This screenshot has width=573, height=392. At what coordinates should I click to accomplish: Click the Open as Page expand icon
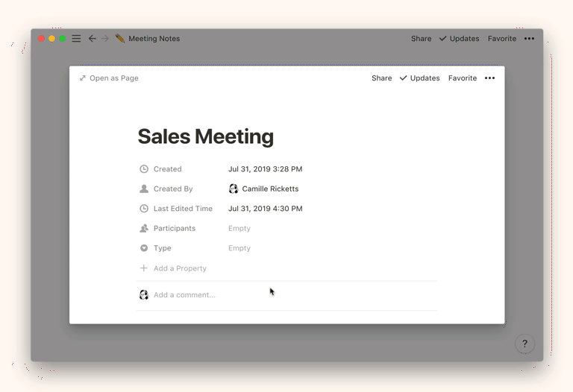tap(83, 78)
